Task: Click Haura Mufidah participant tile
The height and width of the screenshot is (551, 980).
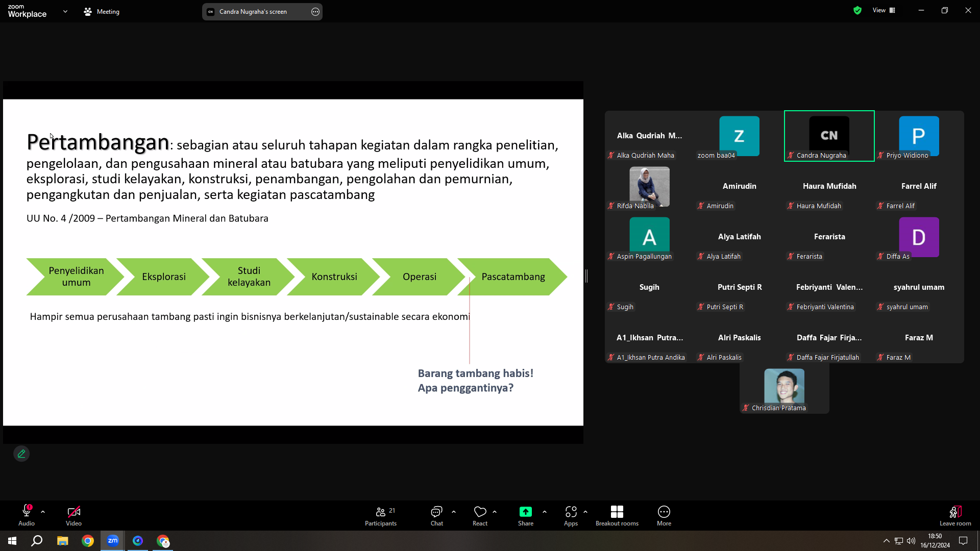Action: [x=829, y=186]
